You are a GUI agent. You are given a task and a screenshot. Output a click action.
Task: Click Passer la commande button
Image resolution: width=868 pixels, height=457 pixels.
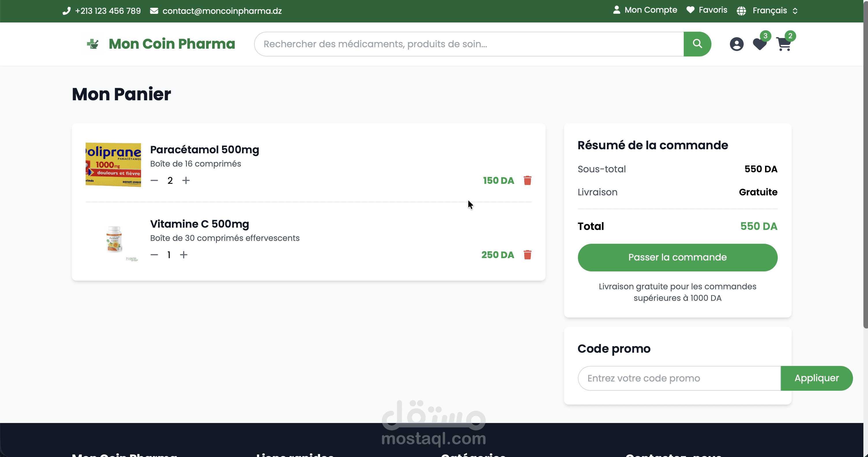click(x=677, y=258)
